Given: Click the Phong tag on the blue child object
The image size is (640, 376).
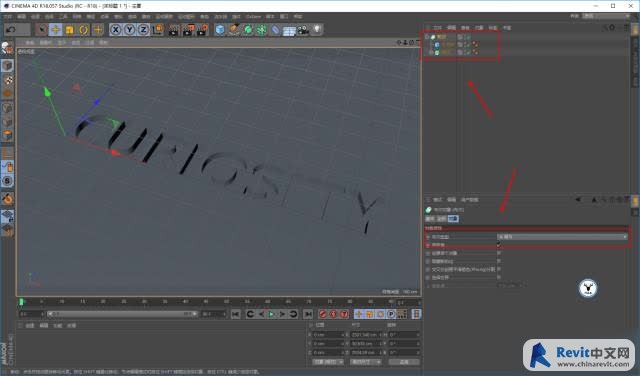Looking at the screenshot, I should [x=476, y=44].
